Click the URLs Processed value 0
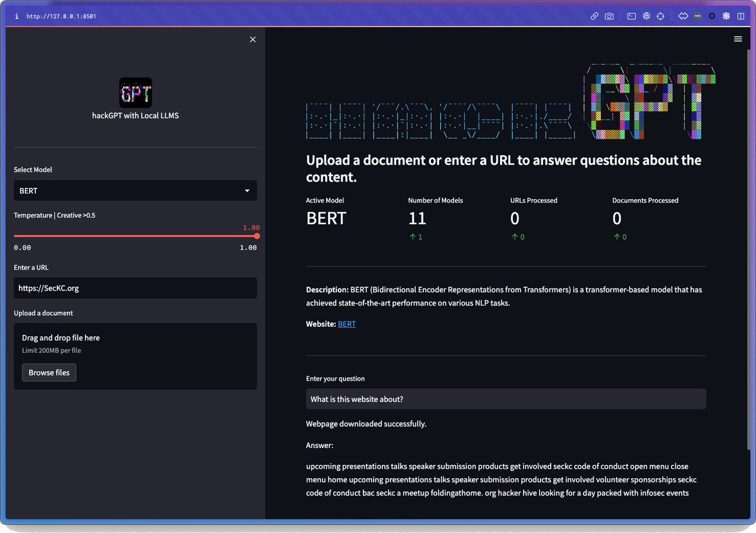 pos(515,219)
